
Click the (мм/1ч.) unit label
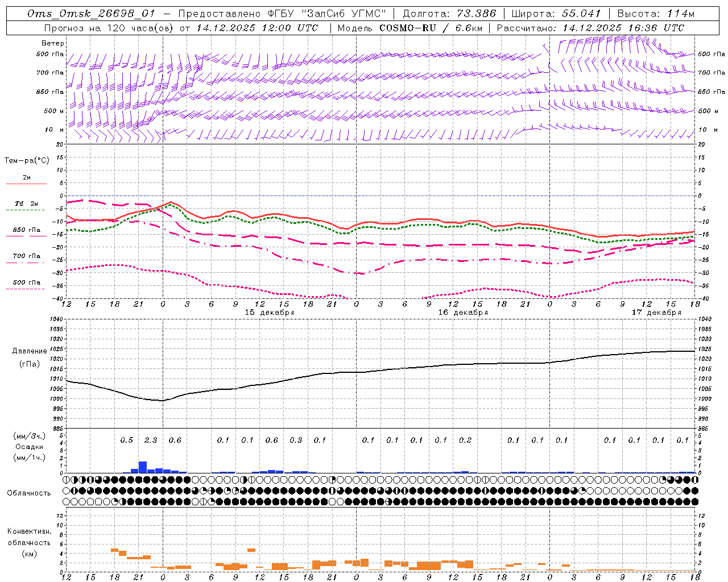coord(29,458)
